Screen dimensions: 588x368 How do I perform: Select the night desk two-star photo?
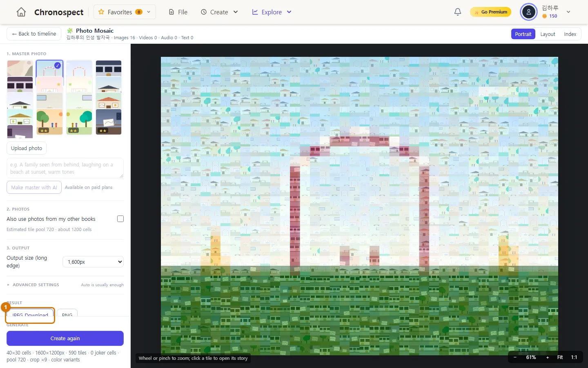tap(109, 121)
